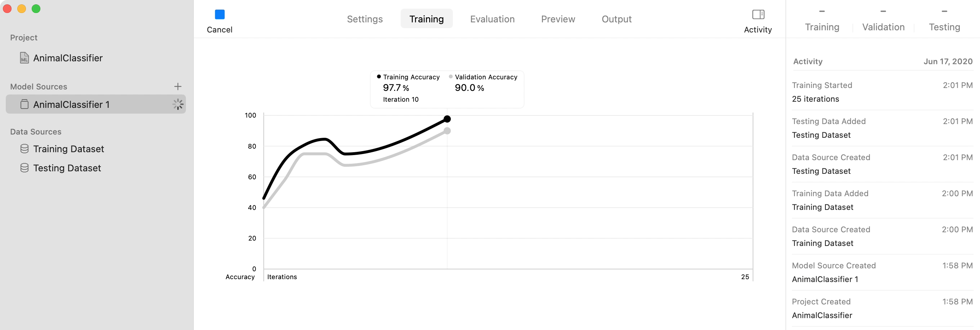The height and width of the screenshot is (330, 980).
Task: Switch to the Settings tab
Action: pyautogui.click(x=365, y=19)
